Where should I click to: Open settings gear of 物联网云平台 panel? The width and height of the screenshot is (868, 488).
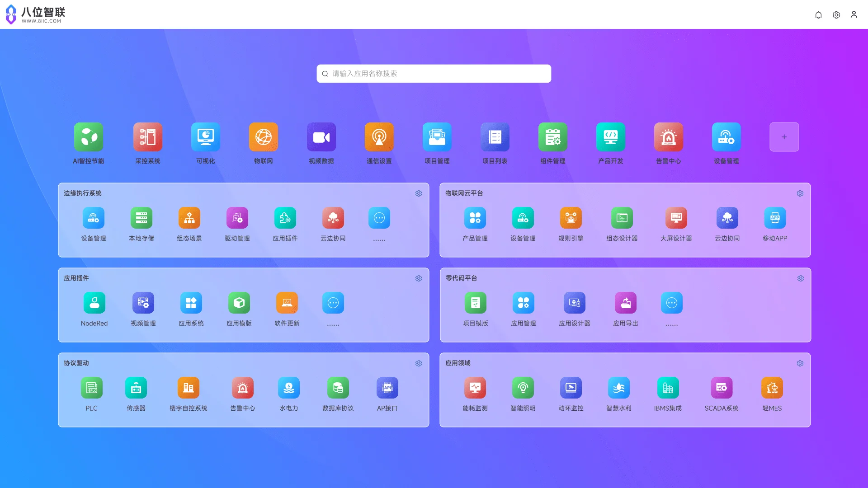pos(800,193)
